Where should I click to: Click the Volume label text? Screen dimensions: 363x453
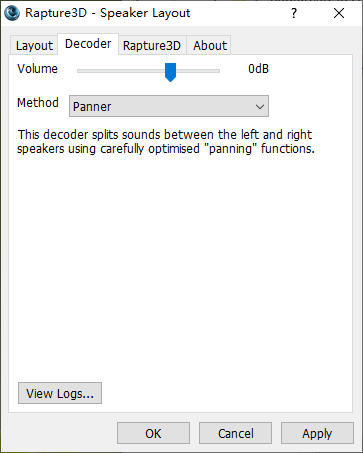coord(37,69)
